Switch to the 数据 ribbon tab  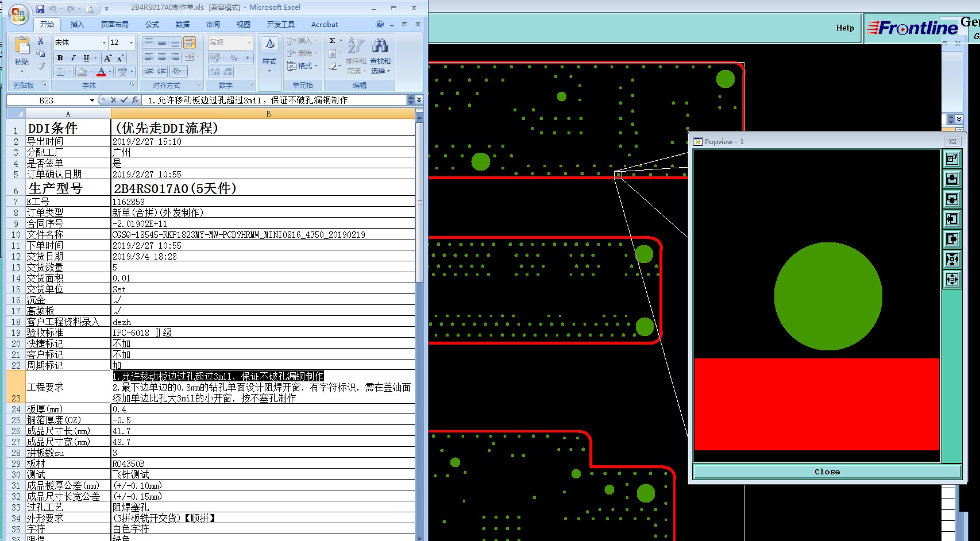coord(183,25)
